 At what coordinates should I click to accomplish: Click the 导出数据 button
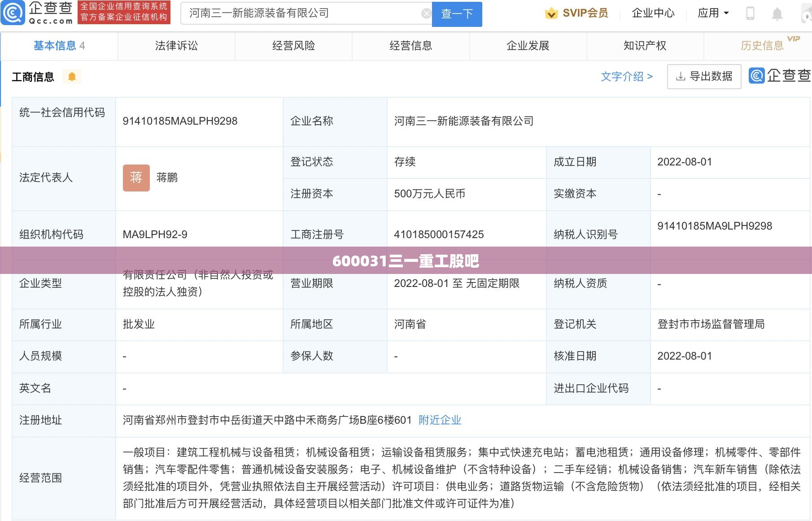704,77
